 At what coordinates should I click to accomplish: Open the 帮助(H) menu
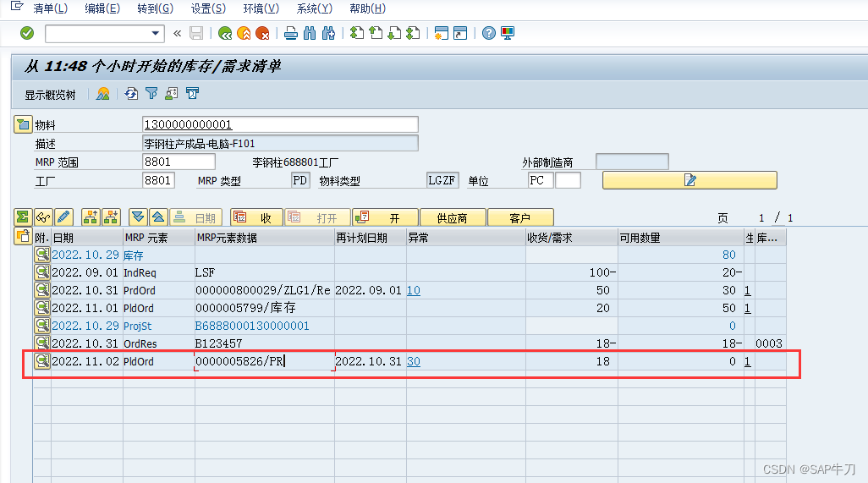coord(367,8)
